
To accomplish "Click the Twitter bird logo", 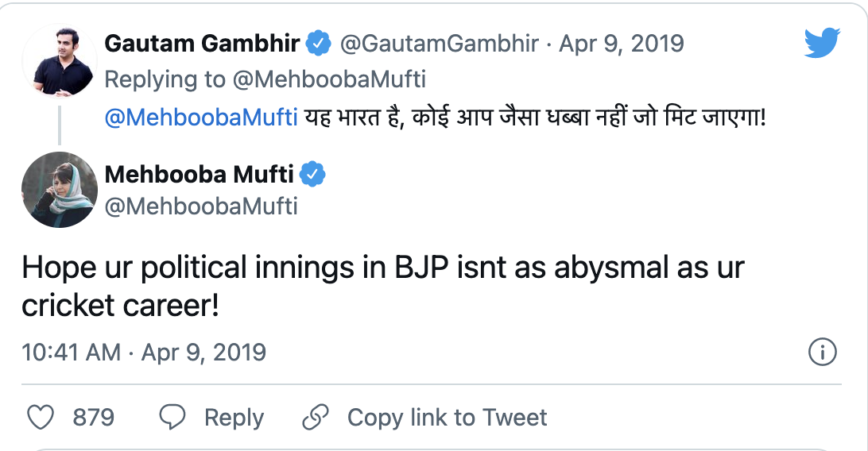I will (x=822, y=44).
